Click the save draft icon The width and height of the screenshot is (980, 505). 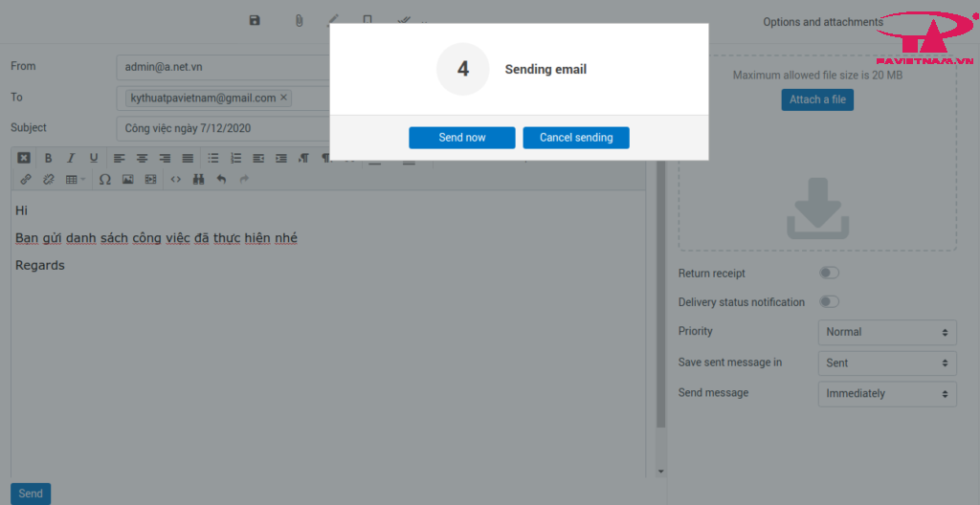click(x=255, y=20)
